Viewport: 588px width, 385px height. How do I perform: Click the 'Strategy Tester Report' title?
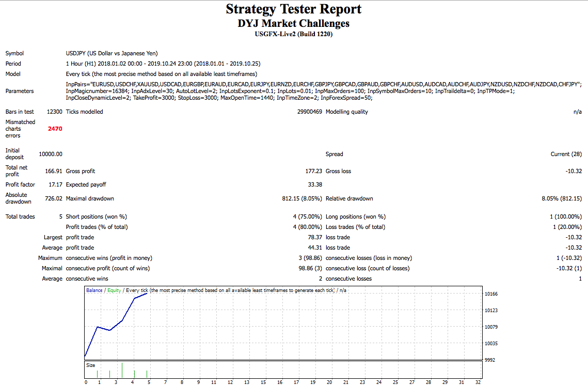(x=294, y=9)
